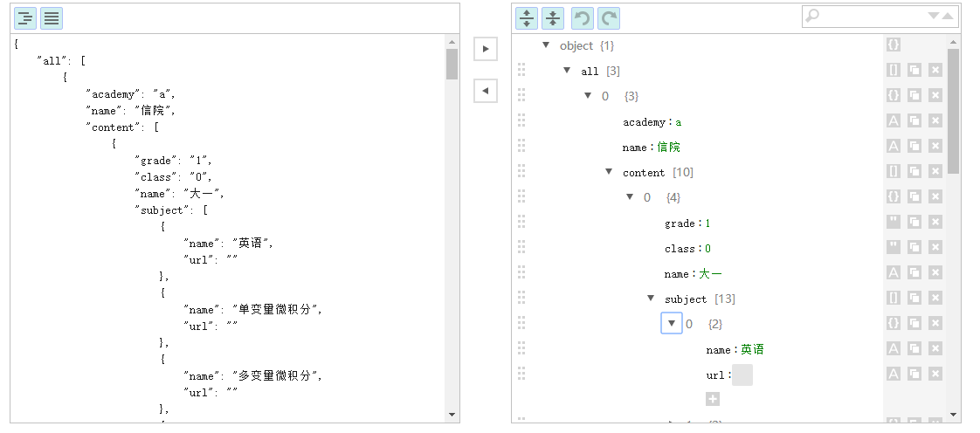
Task: Change type of the subject array
Action: [894, 299]
